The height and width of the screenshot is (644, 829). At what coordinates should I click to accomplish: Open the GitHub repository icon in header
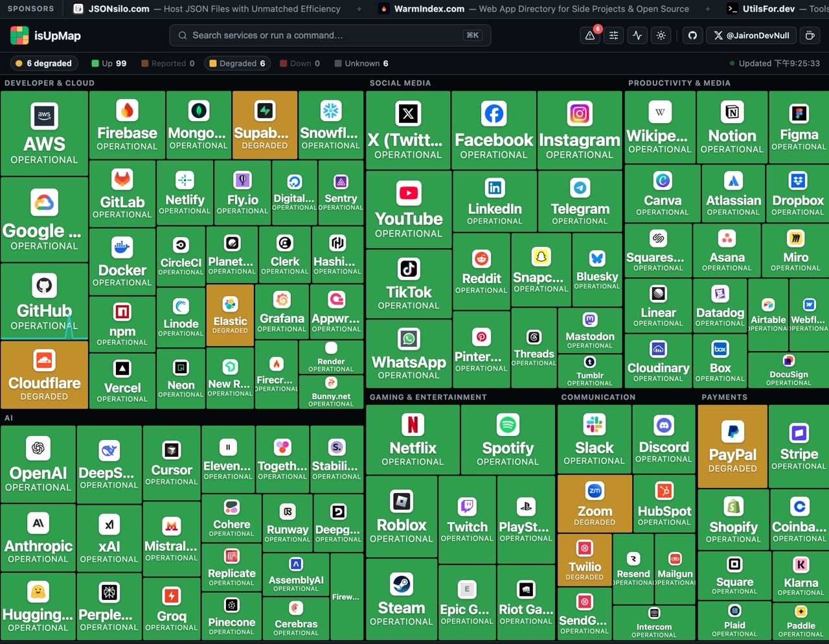click(693, 36)
